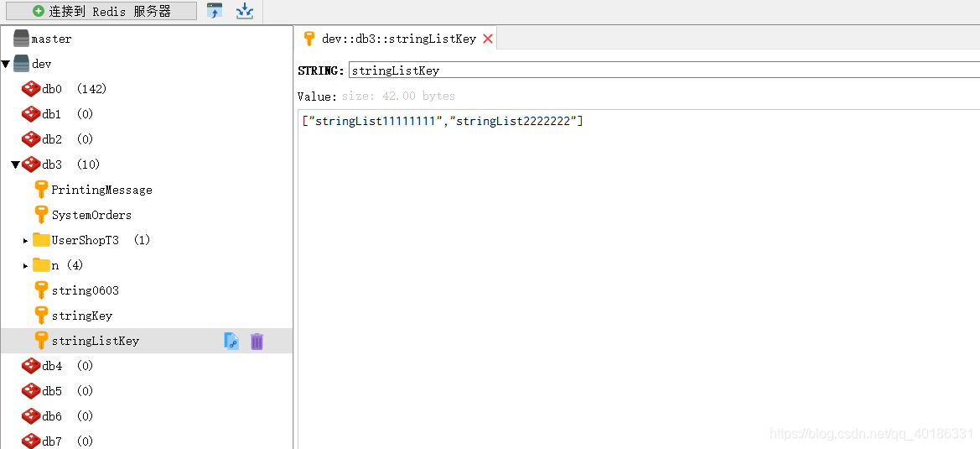This screenshot has height=449, width=980.
Task: Delete stringListKey with trash icon
Action: point(257,341)
